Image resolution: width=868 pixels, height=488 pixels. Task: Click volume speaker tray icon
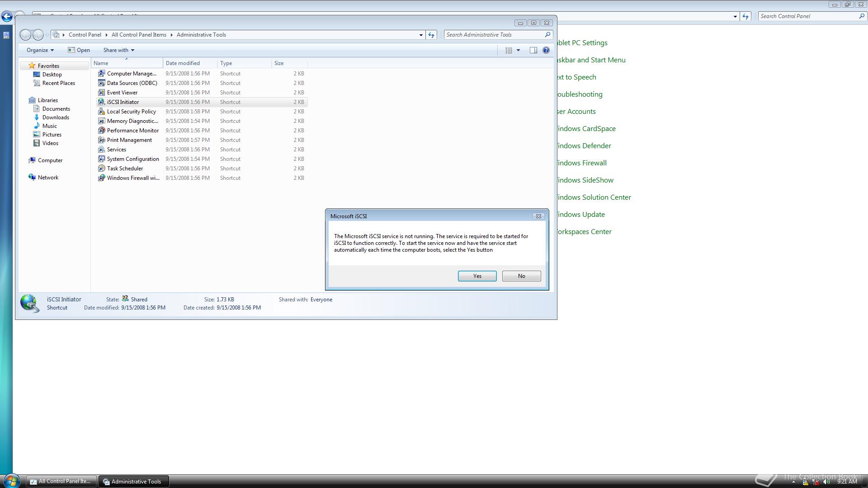tap(827, 482)
